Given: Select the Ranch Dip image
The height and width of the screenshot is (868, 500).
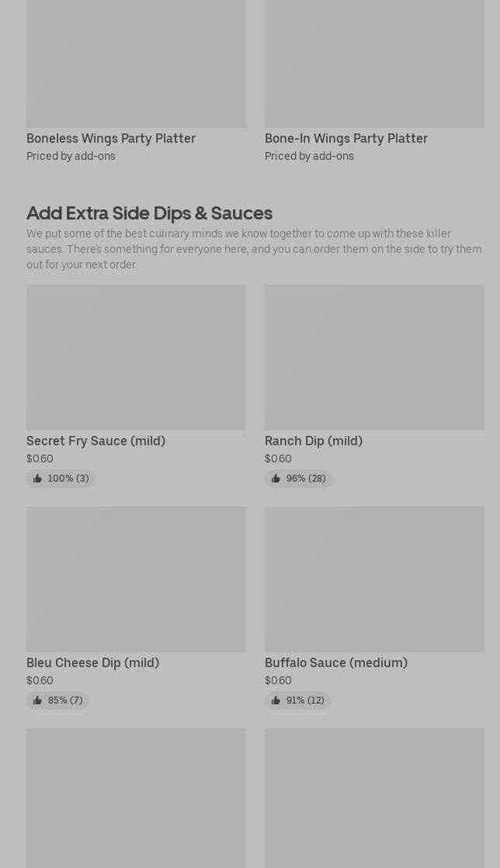Looking at the screenshot, I should (x=374, y=357).
